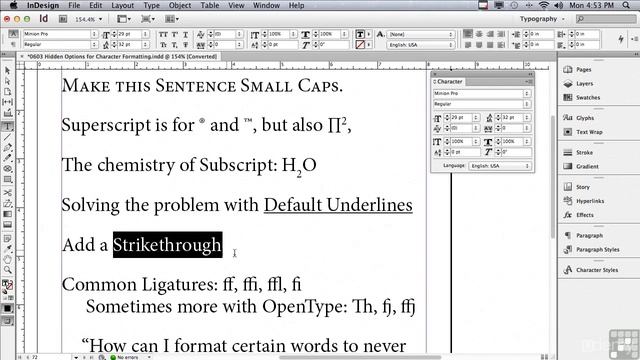Open the Type menu
The height and width of the screenshot is (360, 640).
(151, 6)
